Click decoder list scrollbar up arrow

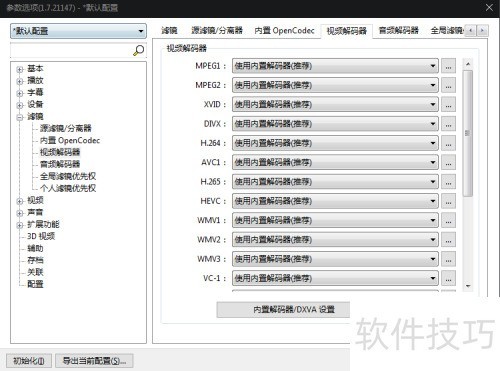pyautogui.click(x=468, y=64)
